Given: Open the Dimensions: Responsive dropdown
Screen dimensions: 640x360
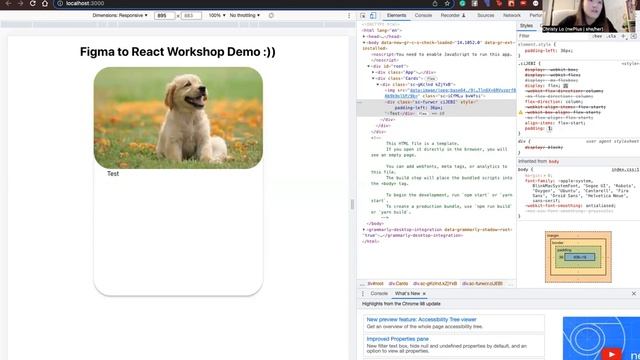Looking at the screenshot, I should coord(120,16).
